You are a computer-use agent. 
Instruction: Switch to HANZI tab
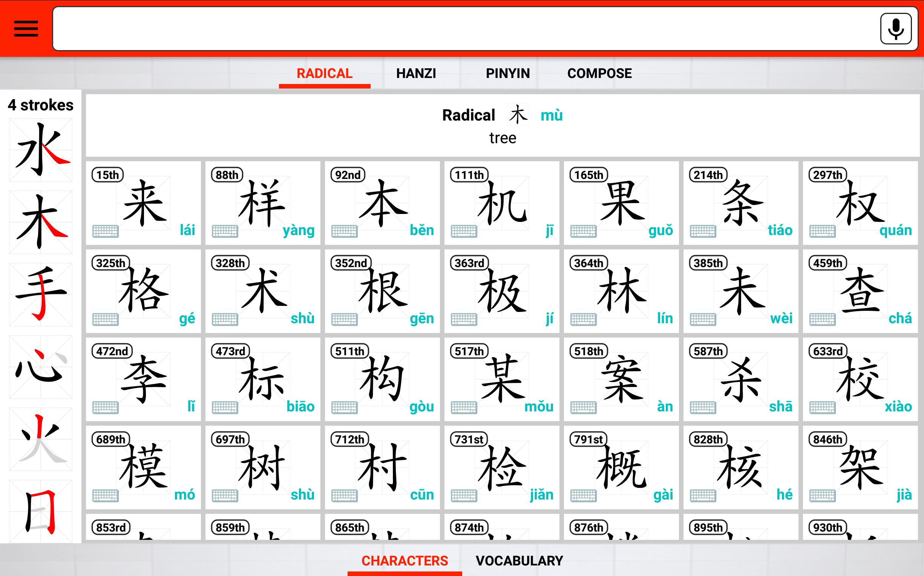click(416, 73)
